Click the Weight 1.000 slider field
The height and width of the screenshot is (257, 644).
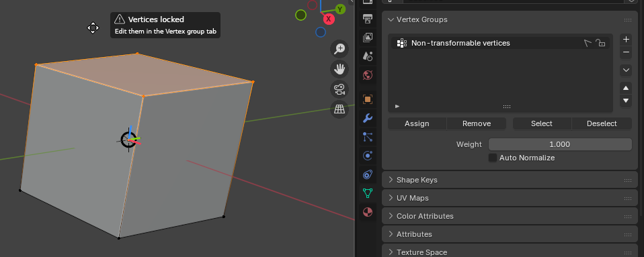coord(560,144)
